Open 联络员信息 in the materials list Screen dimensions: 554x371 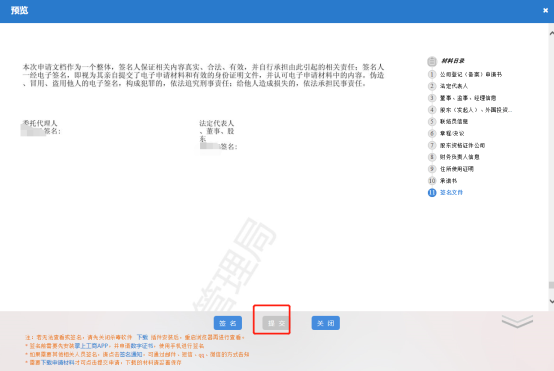pos(454,122)
